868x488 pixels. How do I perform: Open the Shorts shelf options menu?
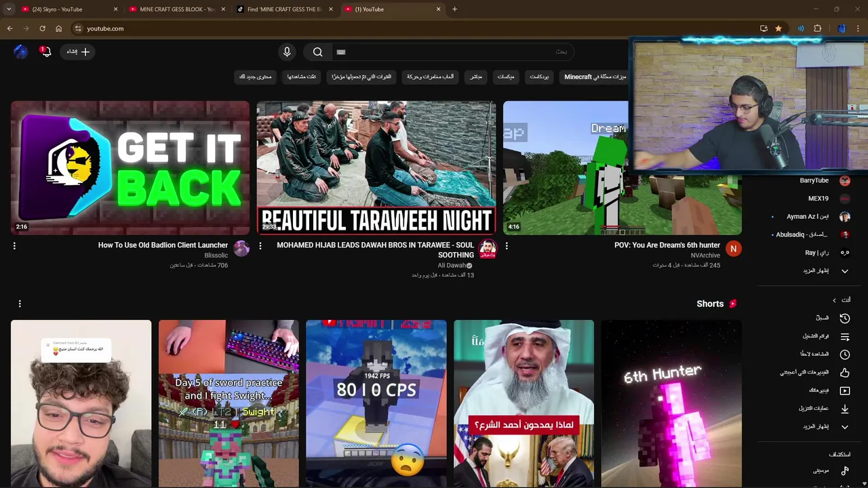20,304
